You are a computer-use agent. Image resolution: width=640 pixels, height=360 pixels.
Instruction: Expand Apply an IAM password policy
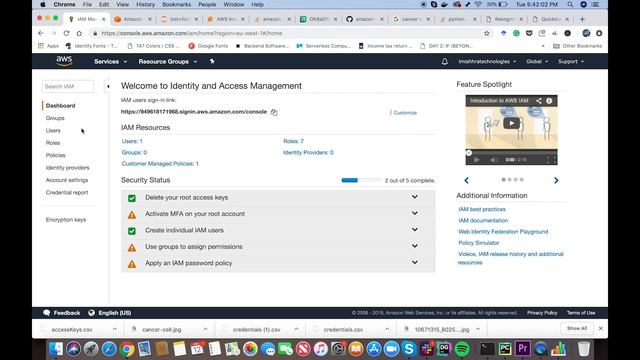[x=415, y=262]
